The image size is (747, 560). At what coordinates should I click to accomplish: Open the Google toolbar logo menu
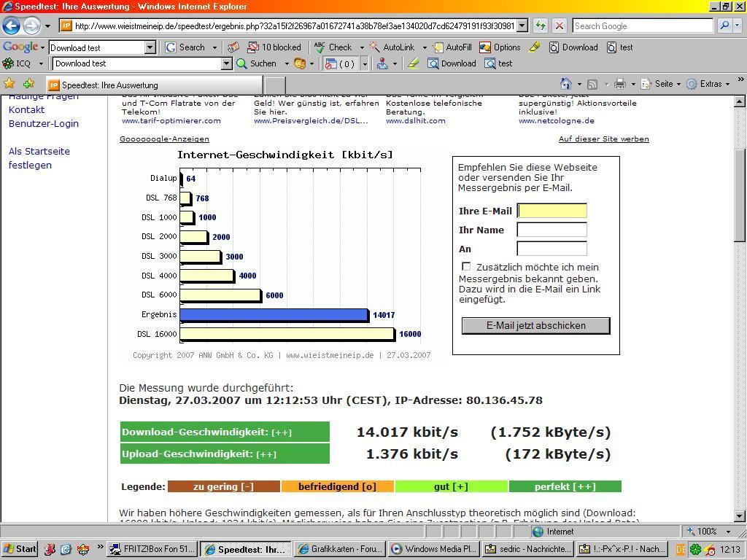click(24, 47)
